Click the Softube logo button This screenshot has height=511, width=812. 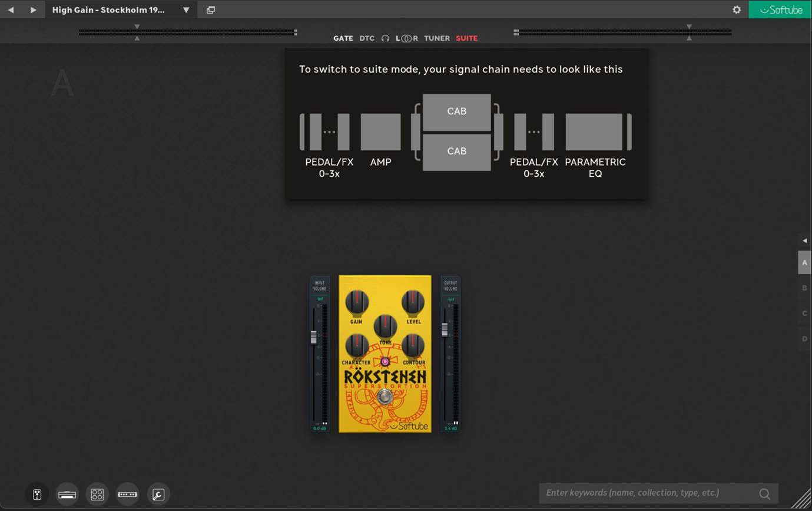(780, 9)
